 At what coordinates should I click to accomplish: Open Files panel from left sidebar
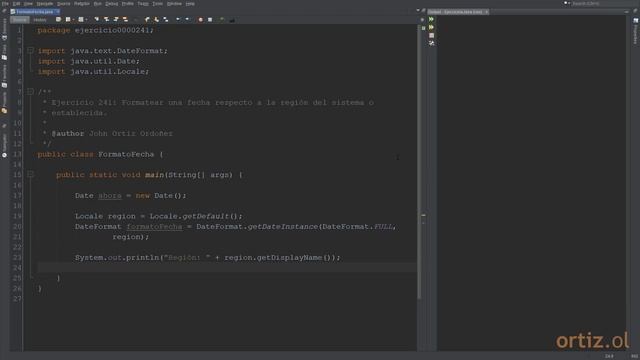tap(4, 52)
